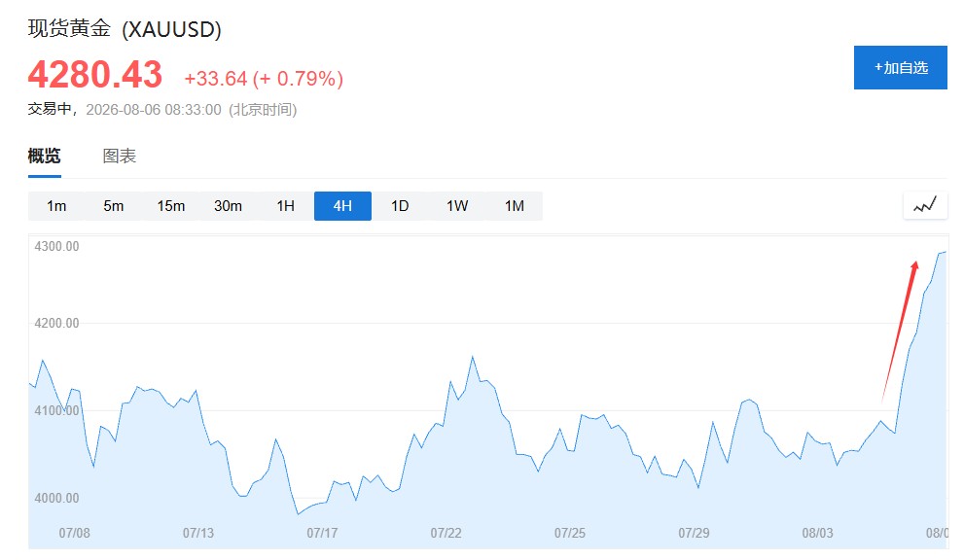This screenshot has height=560, width=964.
Task: Select the 1H interval
Action: 285,206
